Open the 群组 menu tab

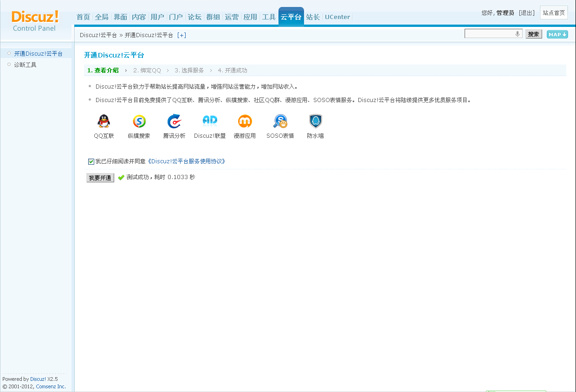pyautogui.click(x=213, y=17)
